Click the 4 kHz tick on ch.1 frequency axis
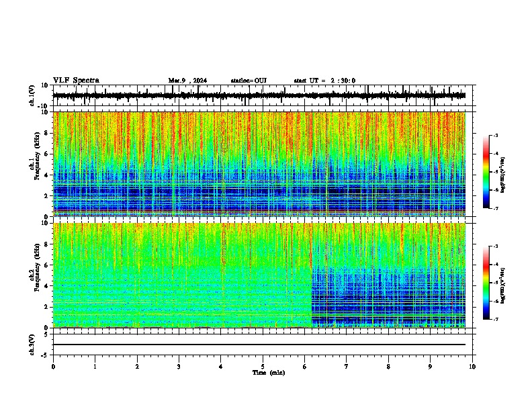 [46, 175]
